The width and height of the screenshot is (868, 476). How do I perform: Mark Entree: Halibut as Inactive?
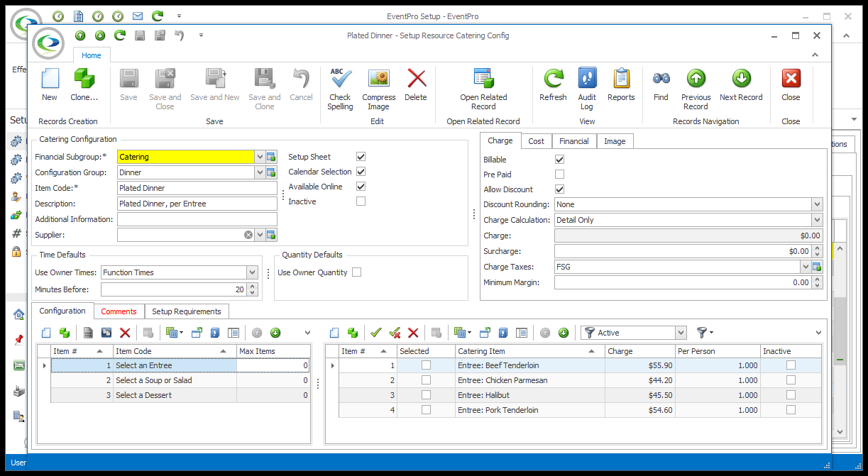coord(791,395)
